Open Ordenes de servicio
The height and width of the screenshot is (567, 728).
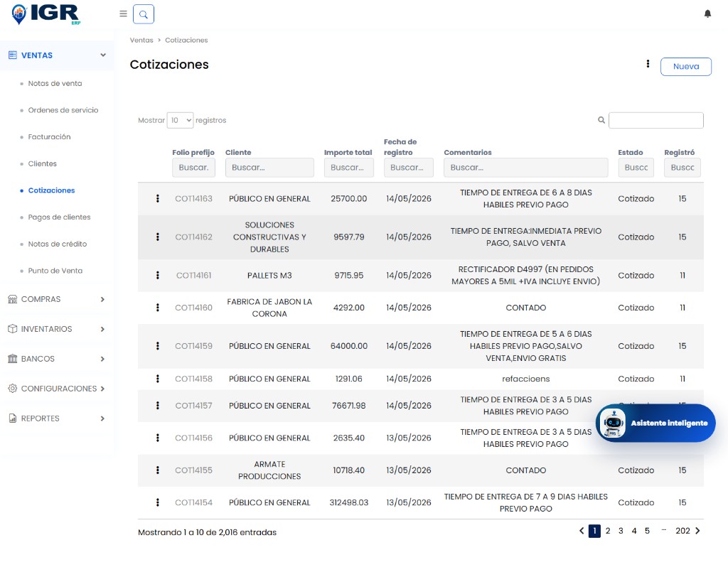tap(63, 110)
